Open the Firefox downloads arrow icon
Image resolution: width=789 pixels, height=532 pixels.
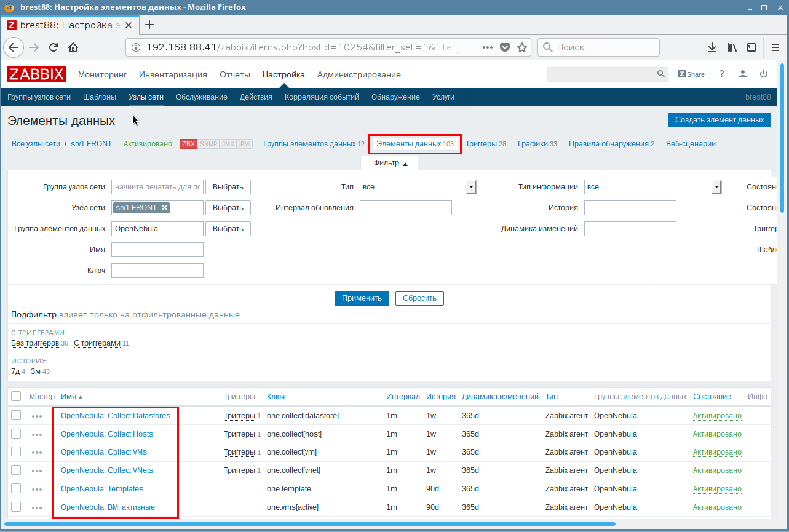[x=712, y=47]
